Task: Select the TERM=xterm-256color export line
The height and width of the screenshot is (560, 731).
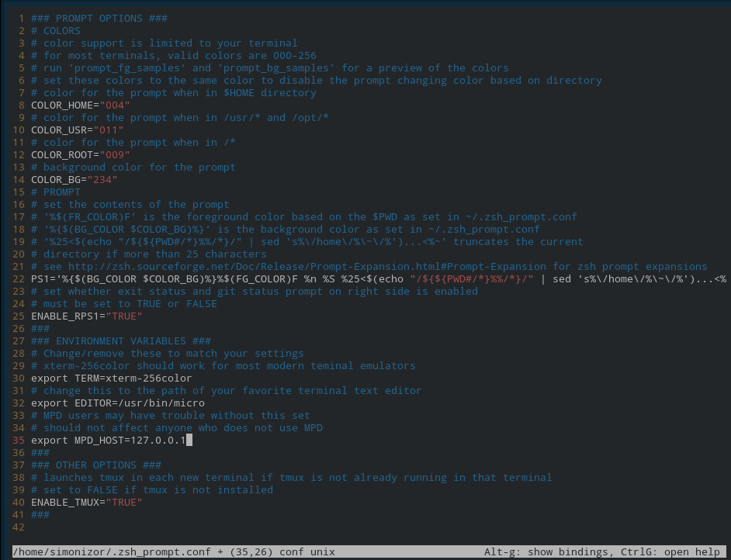Action: point(112,378)
